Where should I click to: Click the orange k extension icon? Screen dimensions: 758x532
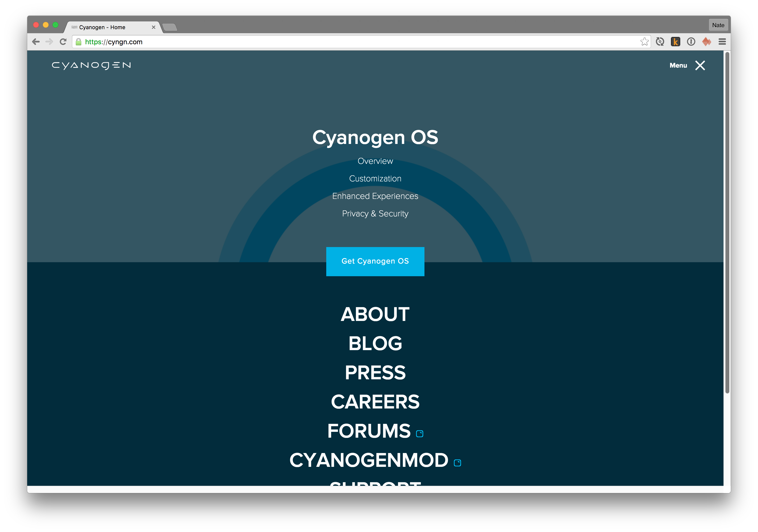(x=675, y=42)
